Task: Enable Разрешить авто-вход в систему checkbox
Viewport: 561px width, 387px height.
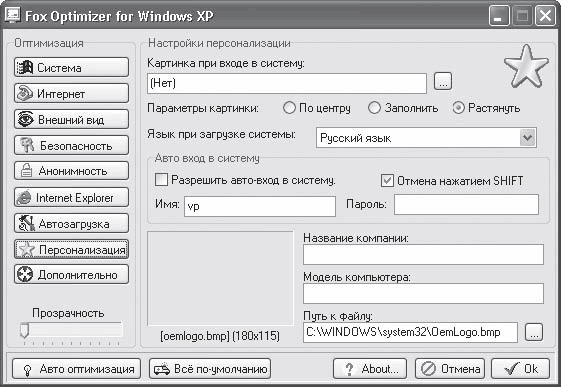Action: pos(161,180)
